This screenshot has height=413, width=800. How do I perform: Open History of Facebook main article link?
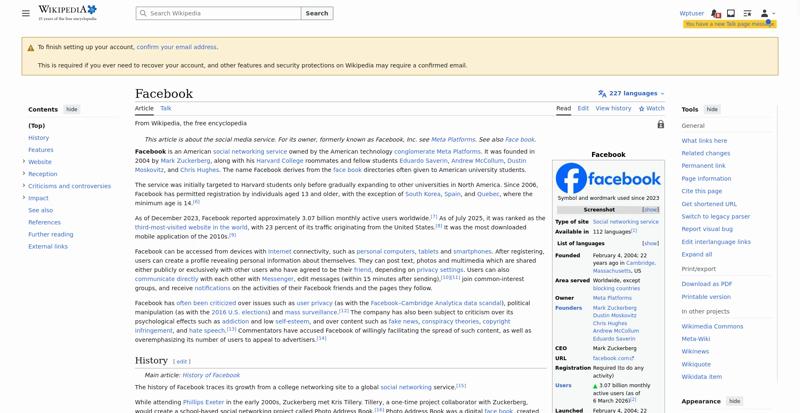coord(211,375)
